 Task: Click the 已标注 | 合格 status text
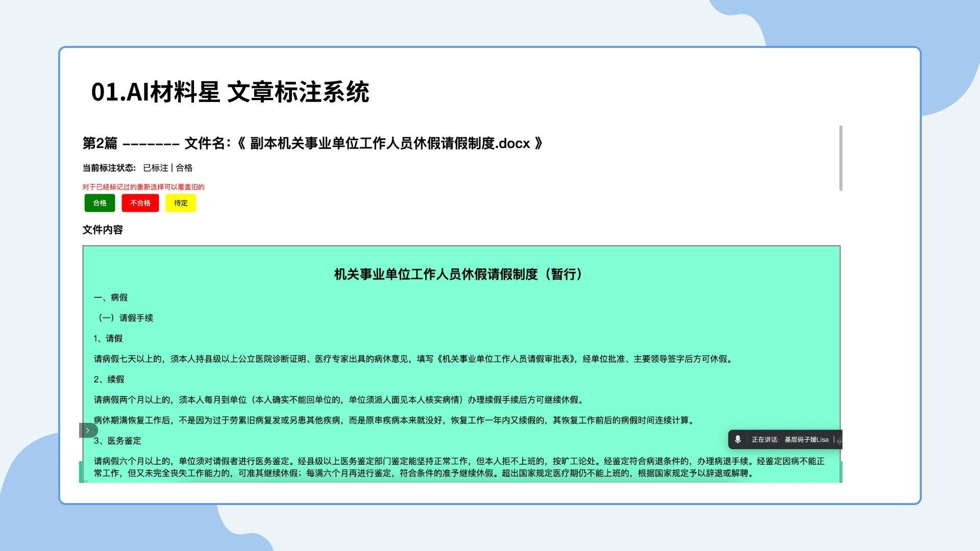coord(167,168)
